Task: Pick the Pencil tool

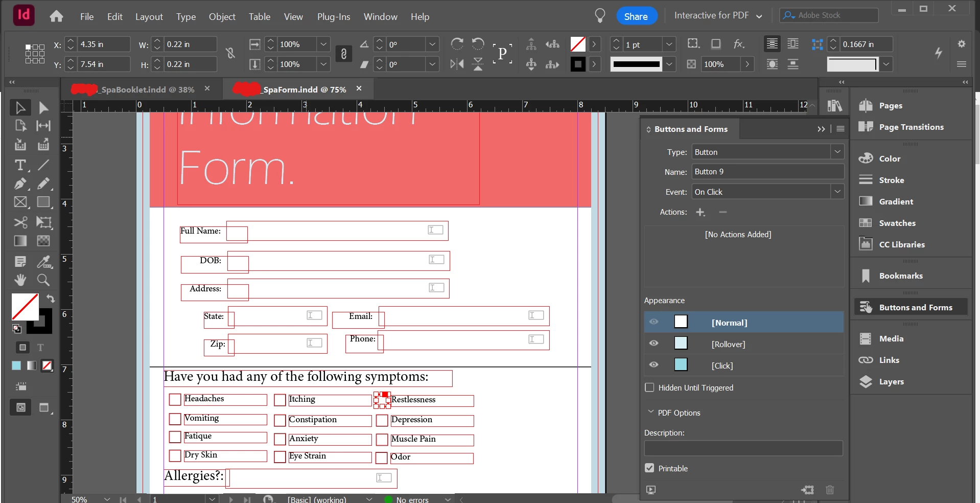Action: point(43,184)
